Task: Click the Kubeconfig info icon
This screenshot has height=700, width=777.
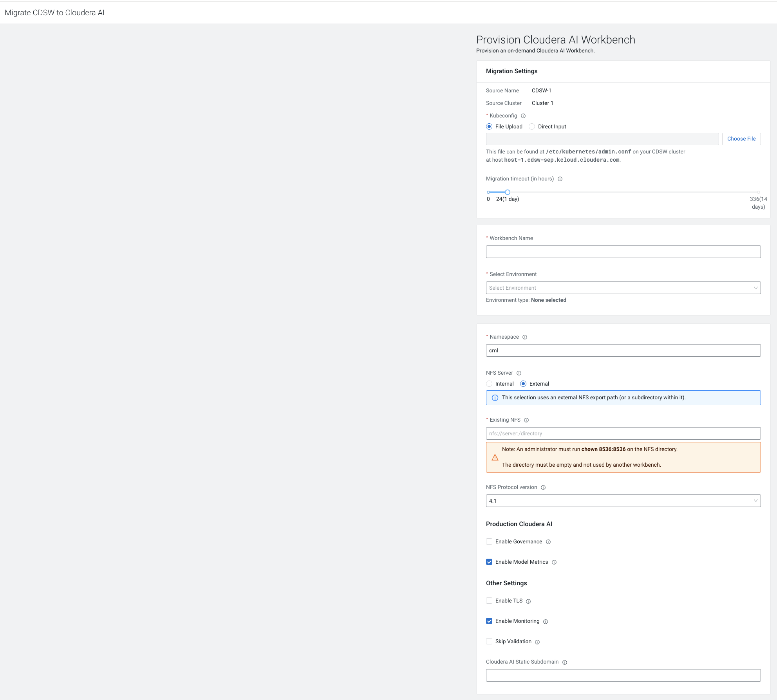Action: coord(523,116)
